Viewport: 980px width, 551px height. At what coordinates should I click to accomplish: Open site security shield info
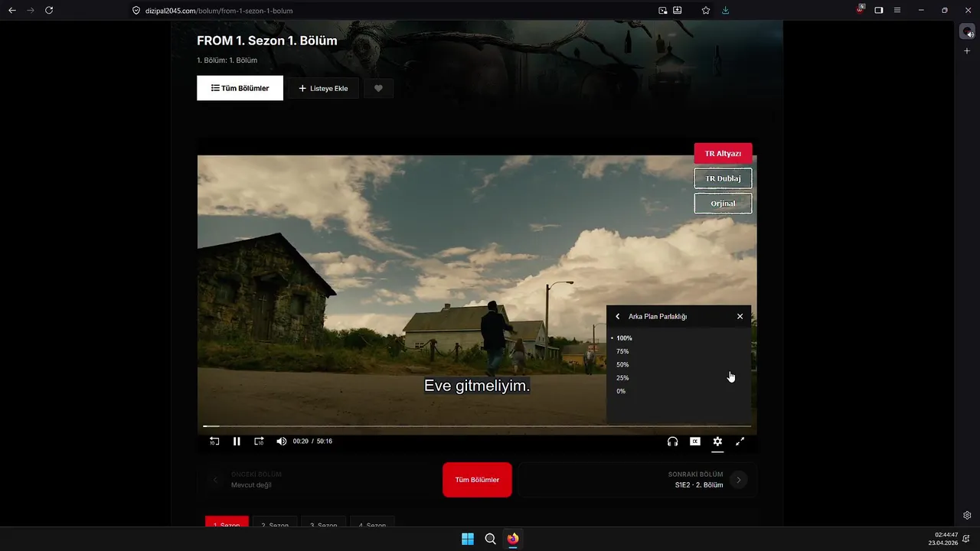pos(136,11)
